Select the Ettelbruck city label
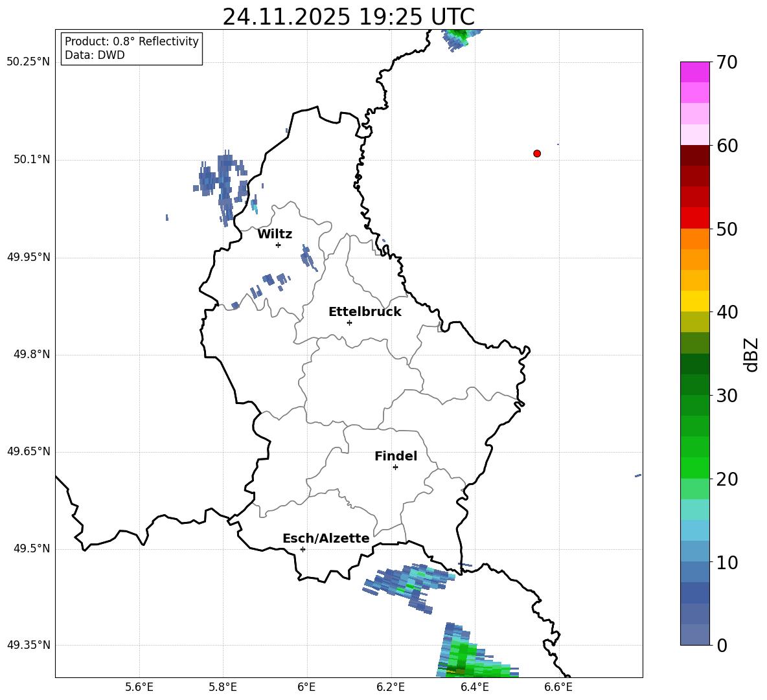Image resolution: width=767 pixels, height=700 pixels. (365, 312)
